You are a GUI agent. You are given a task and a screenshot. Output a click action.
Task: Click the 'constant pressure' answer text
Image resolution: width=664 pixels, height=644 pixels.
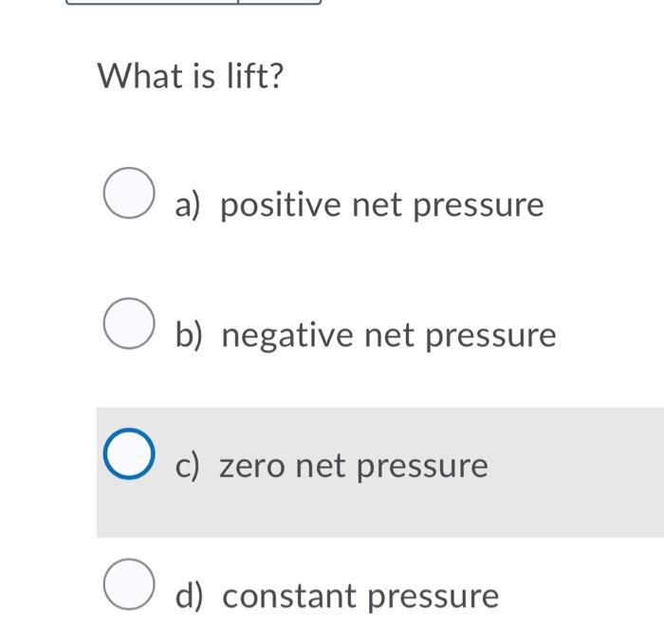click(360, 597)
